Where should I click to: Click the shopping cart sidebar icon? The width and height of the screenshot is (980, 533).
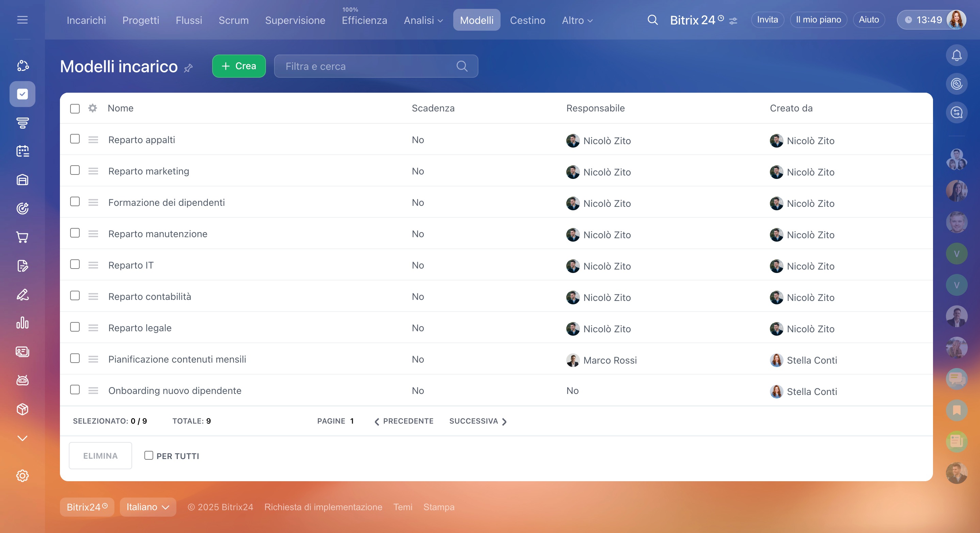pos(22,237)
